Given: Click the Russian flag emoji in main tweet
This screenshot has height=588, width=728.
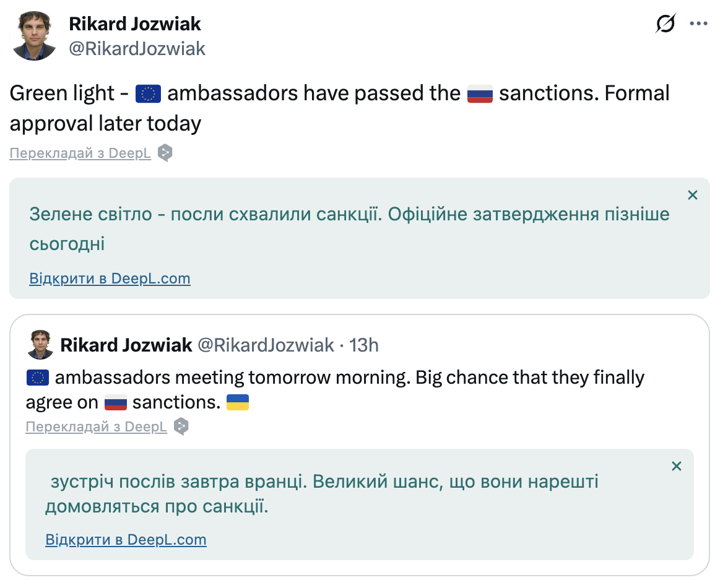Looking at the screenshot, I should click(x=480, y=93).
